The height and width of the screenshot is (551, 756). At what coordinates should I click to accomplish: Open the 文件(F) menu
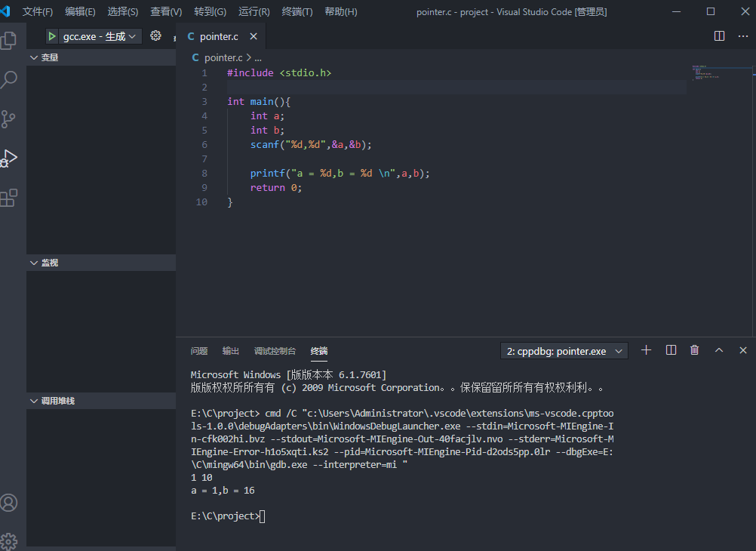coord(38,11)
